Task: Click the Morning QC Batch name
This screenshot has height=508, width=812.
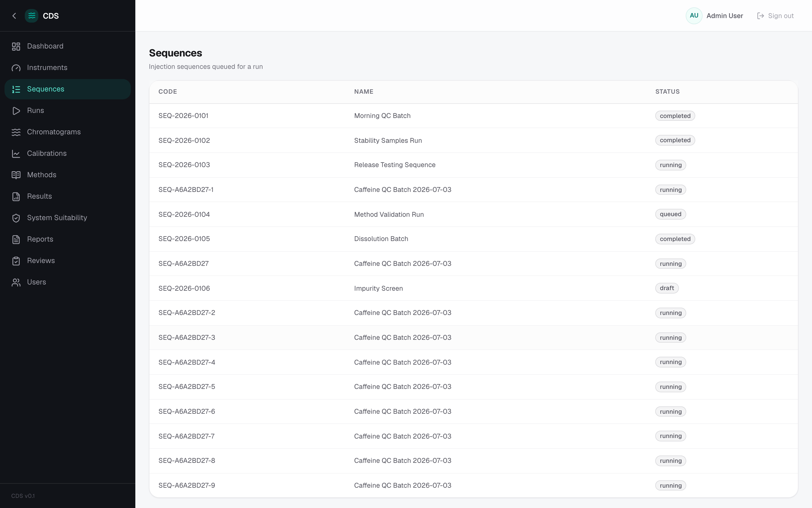Action: click(382, 116)
